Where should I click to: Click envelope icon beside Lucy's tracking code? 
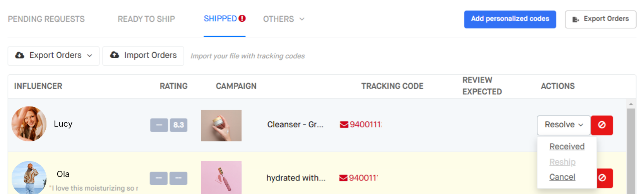click(x=344, y=125)
